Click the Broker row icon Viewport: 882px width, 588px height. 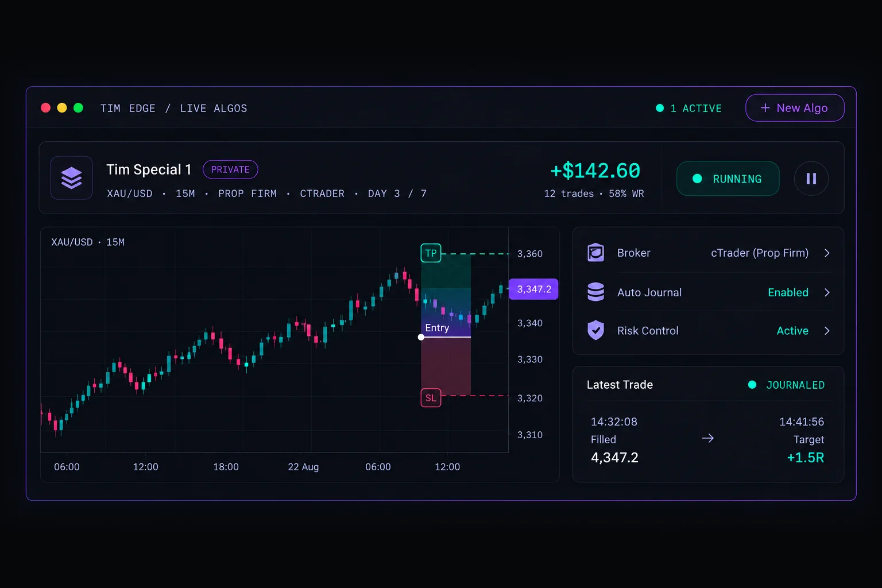[596, 253]
